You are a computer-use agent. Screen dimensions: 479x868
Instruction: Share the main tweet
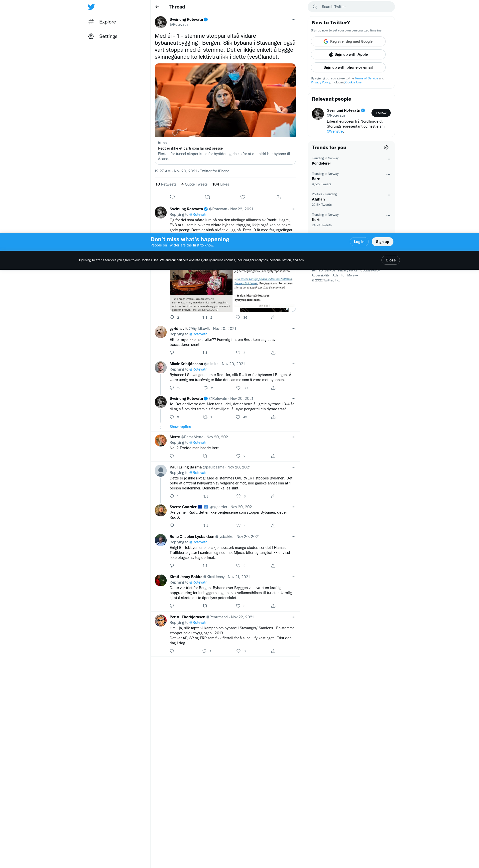[278, 197]
